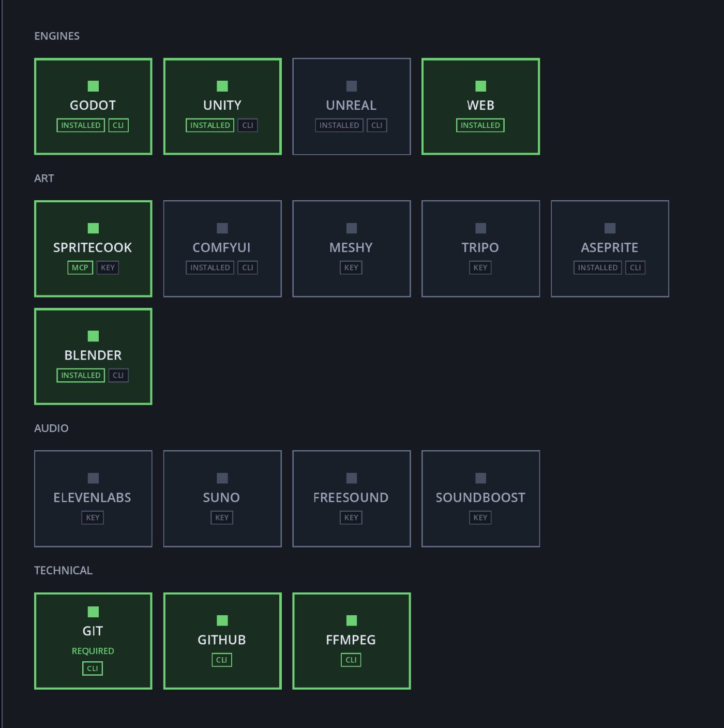
Task: Click the FREESOUND name label
Action: coord(351,497)
